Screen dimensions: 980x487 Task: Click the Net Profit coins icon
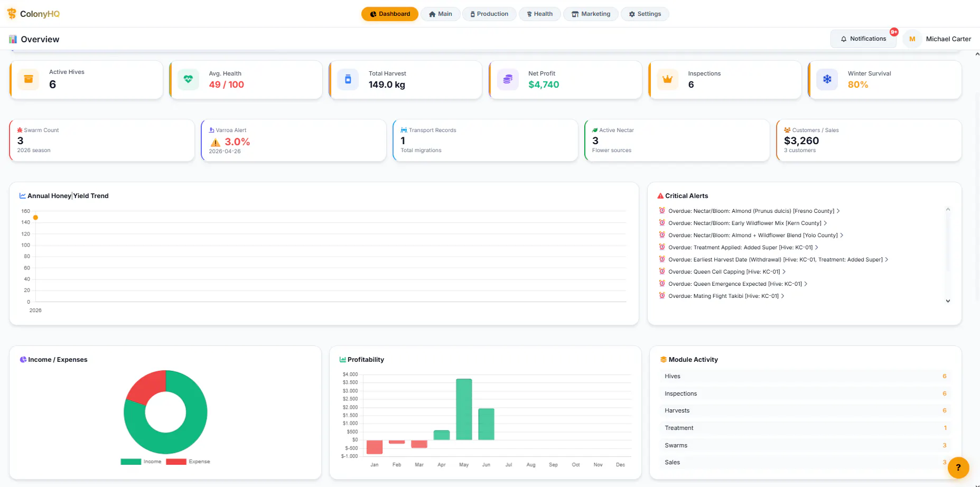tap(508, 79)
